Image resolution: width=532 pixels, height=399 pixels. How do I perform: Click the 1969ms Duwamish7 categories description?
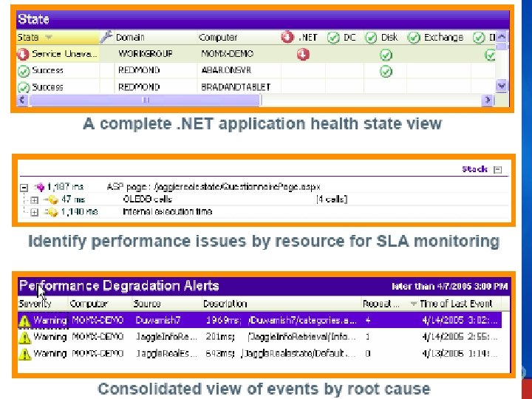pyautogui.click(x=282, y=320)
